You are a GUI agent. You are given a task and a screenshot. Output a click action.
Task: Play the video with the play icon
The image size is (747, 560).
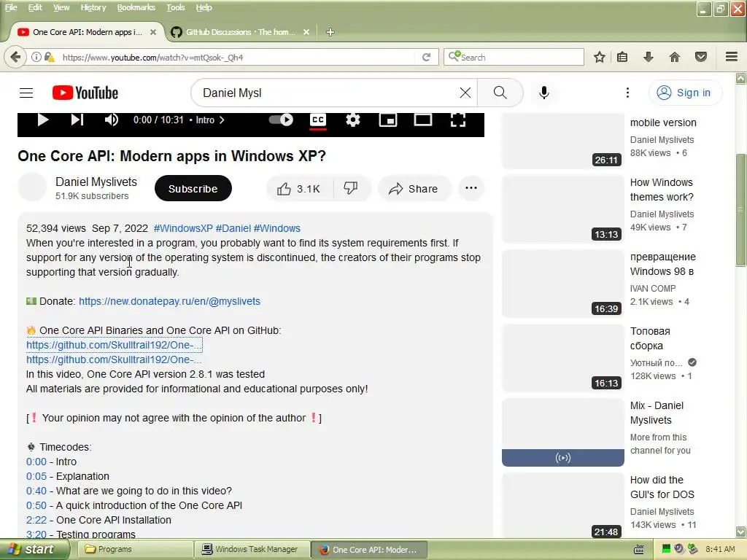click(43, 120)
